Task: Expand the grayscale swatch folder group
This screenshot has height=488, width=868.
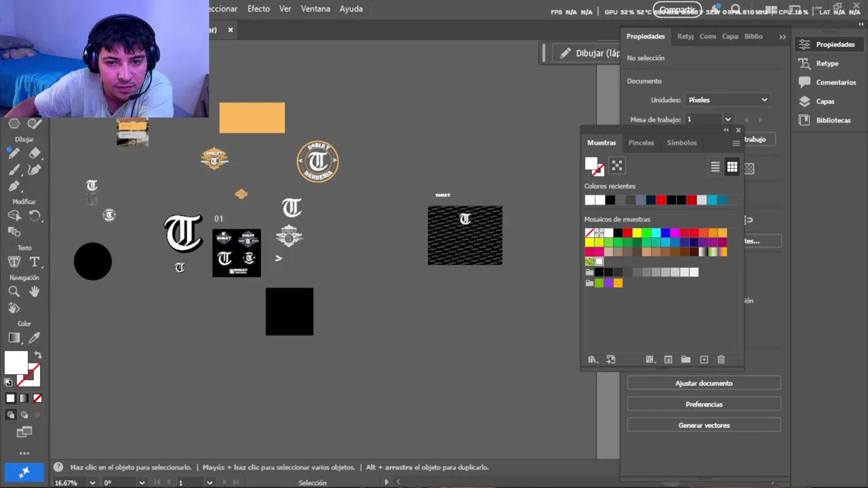Action: point(589,272)
